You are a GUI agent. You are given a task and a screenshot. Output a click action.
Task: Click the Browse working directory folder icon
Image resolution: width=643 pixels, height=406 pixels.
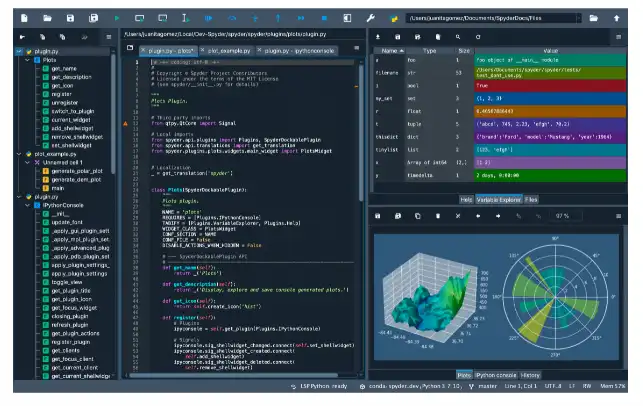(593, 18)
